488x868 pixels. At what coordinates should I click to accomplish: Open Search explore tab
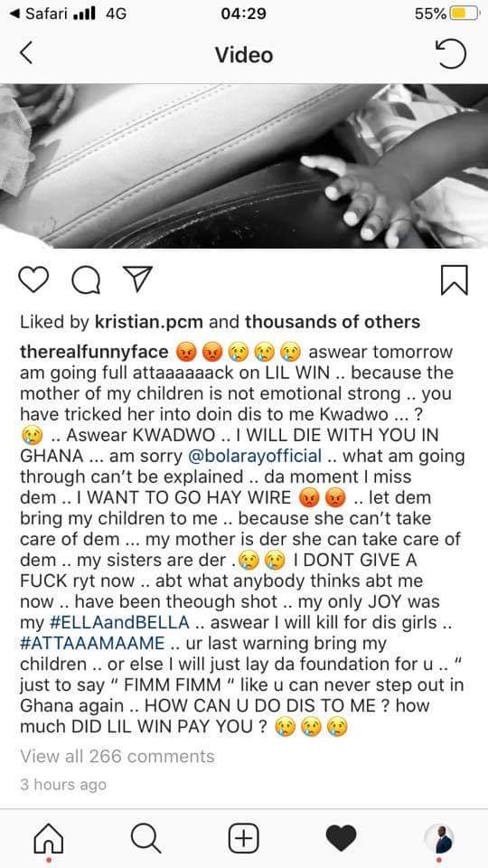point(146,839)
